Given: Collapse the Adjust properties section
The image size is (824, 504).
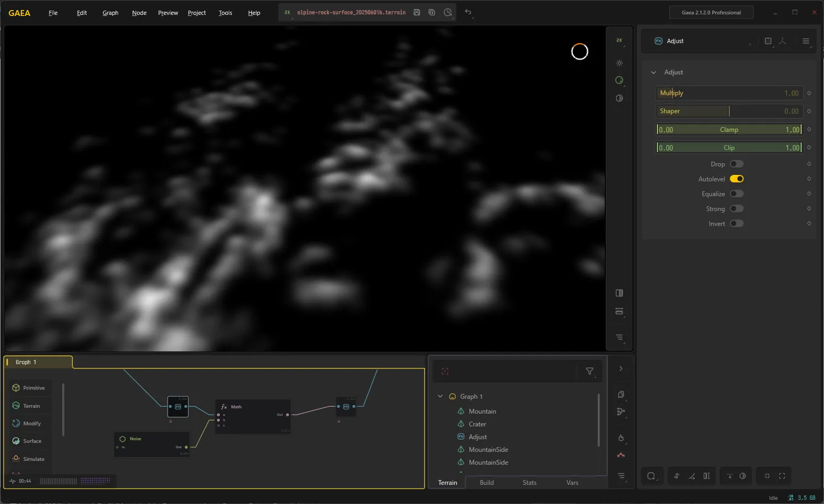Looking at the screenshot, I should (x=654, y=72).
